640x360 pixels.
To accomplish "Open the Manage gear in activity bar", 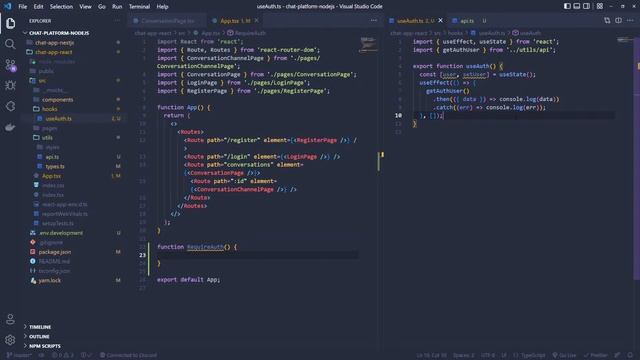I will [x=10, y=340].
